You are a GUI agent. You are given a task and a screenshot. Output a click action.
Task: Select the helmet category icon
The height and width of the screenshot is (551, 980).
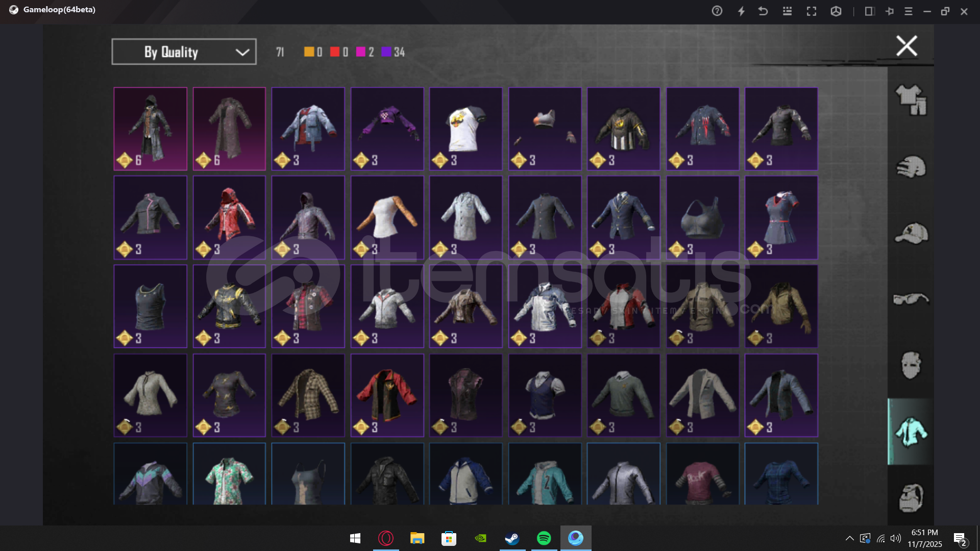tap(911, 166)
